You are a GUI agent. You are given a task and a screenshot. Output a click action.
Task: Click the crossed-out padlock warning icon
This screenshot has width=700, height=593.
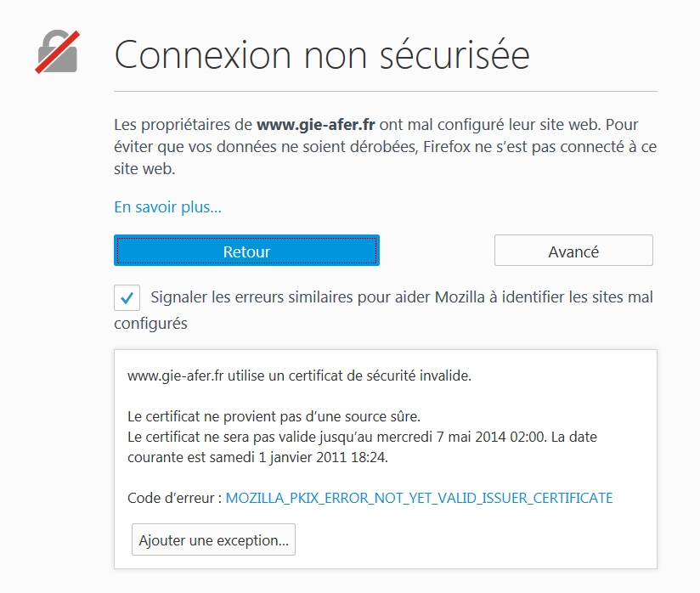click(57, 52)
